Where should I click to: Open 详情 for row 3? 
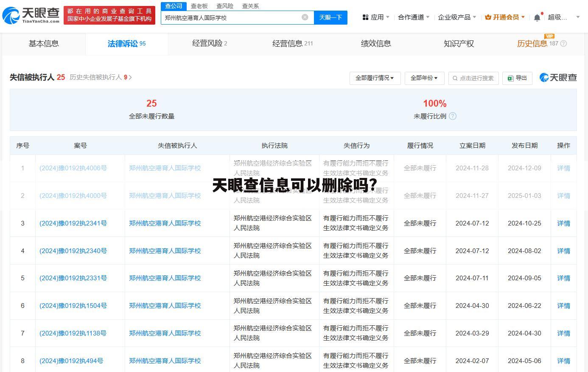coord(563,223)
